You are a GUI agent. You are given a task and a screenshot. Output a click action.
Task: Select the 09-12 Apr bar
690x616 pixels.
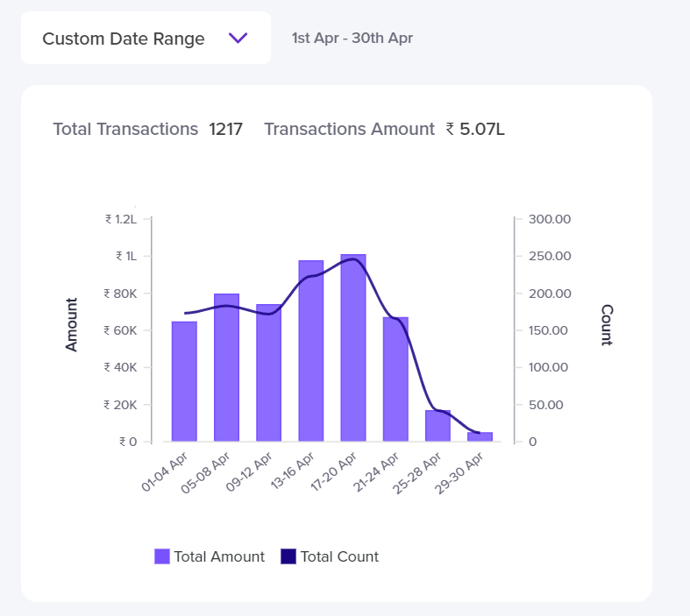pyautogui.click(x=268, y=377)
